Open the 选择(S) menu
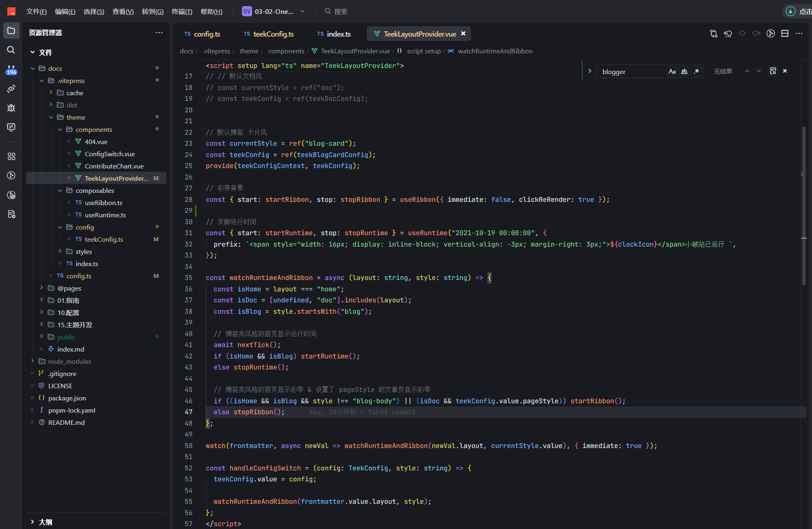 click(94, 11)
